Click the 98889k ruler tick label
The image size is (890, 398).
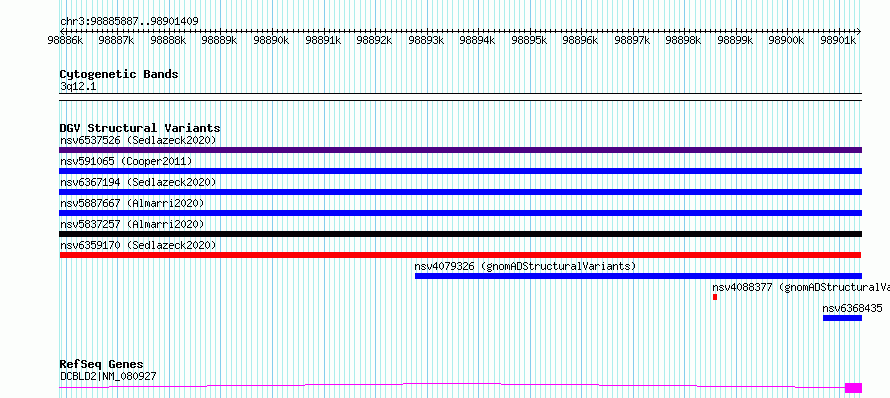click(219, 40)
